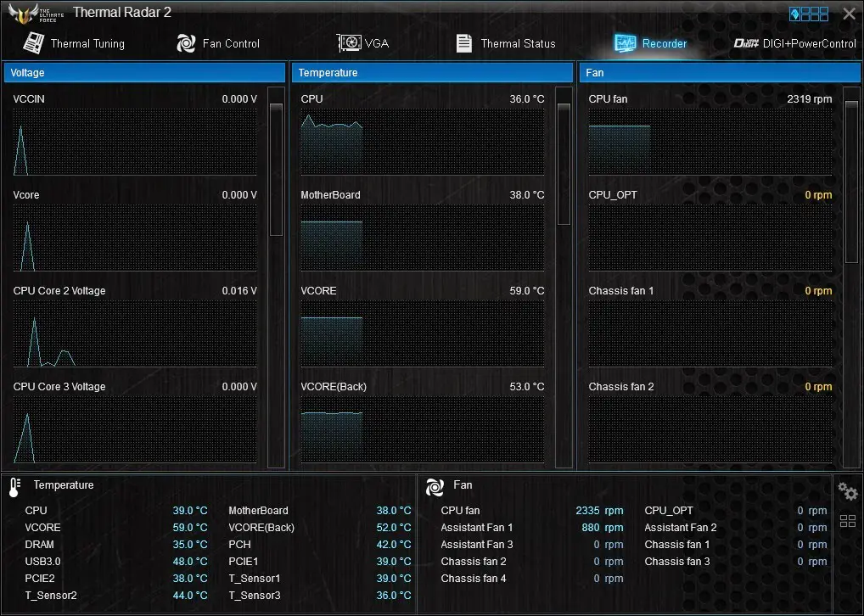Click the VCCIN voltage graph
Image resolution: width=864 pixels, height=616 pixels.
click(135, 143)
